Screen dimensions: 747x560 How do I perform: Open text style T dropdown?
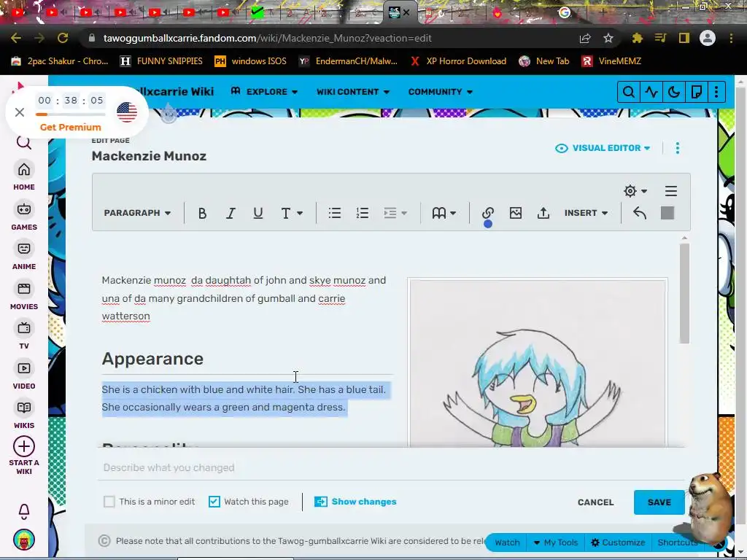click(x=292, y=213)
